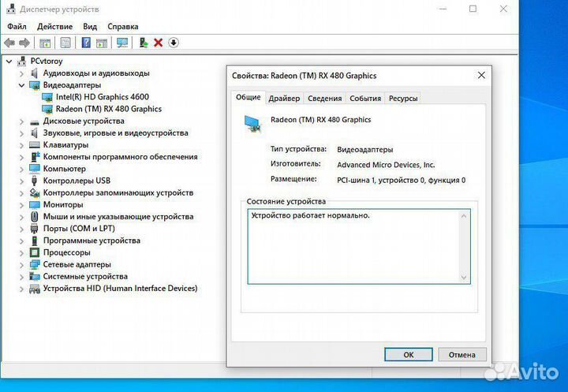Click the graphics card icon in properties dialog

253,124
